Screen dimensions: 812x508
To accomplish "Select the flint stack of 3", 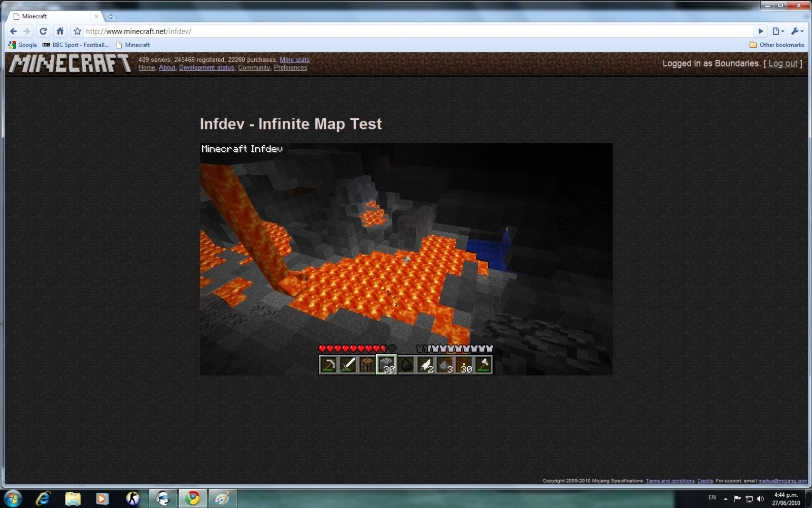I will 445,365.
